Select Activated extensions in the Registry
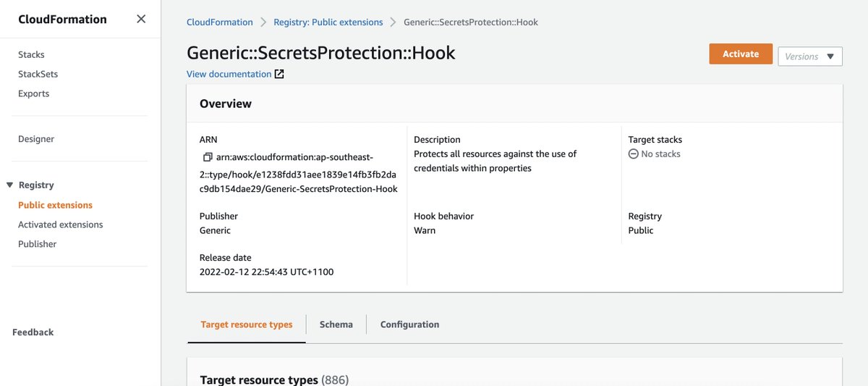Image resolution: width=868 pixels, height=386 pixels. tap(61, 225)
